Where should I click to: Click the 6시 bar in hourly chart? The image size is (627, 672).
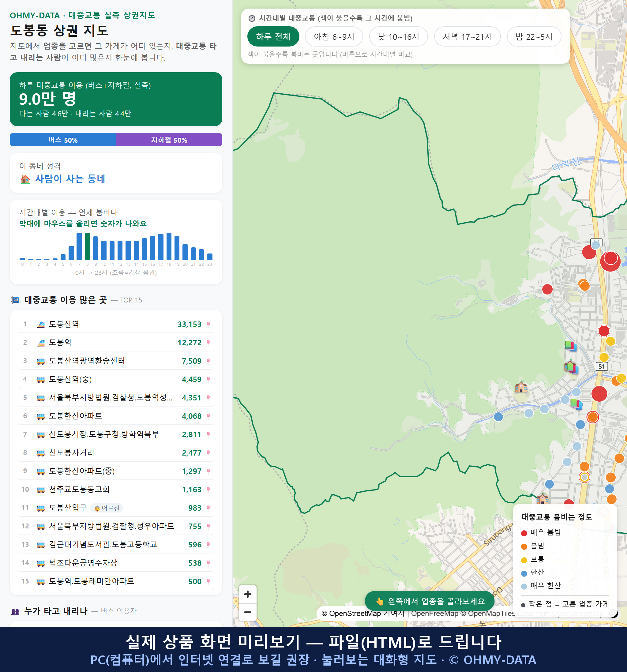click(71, 253)
